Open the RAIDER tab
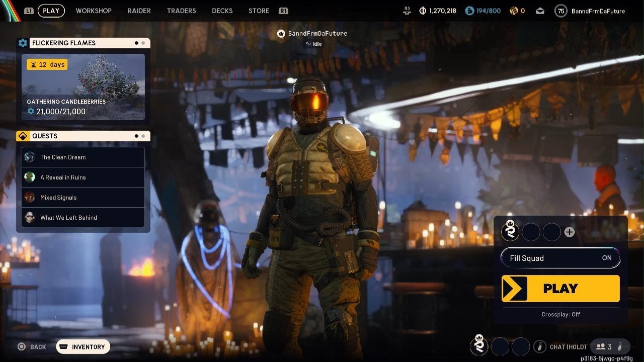This screenshot has height=362, width=644. 139,11
